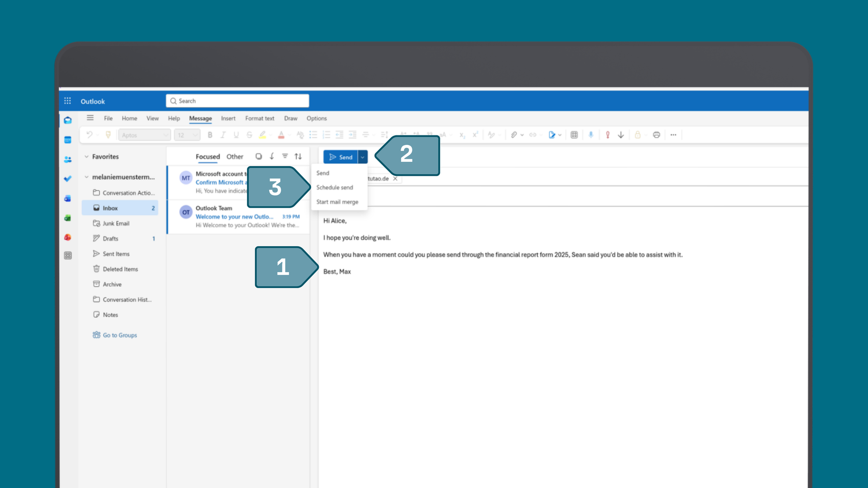Viewport: 868px width, 488px height.
Task: Select Schedule send from the menu
Action: (335, 187)
